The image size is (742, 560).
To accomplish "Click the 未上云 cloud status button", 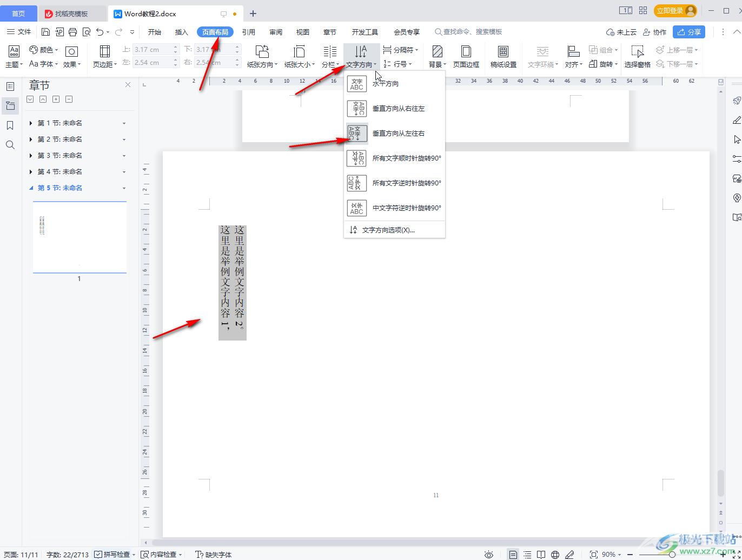I will point(621,32).
